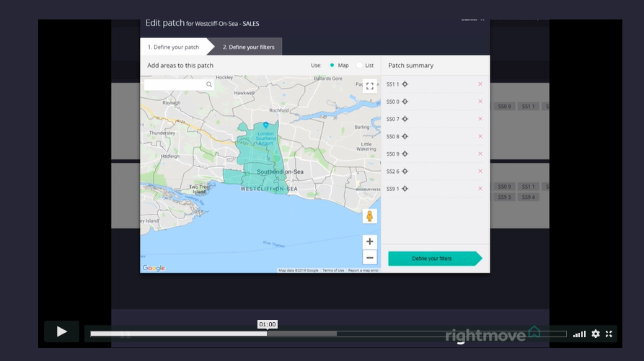Locate SS2 6 area on map
The image size is (644, 361).
click(405, 171)
